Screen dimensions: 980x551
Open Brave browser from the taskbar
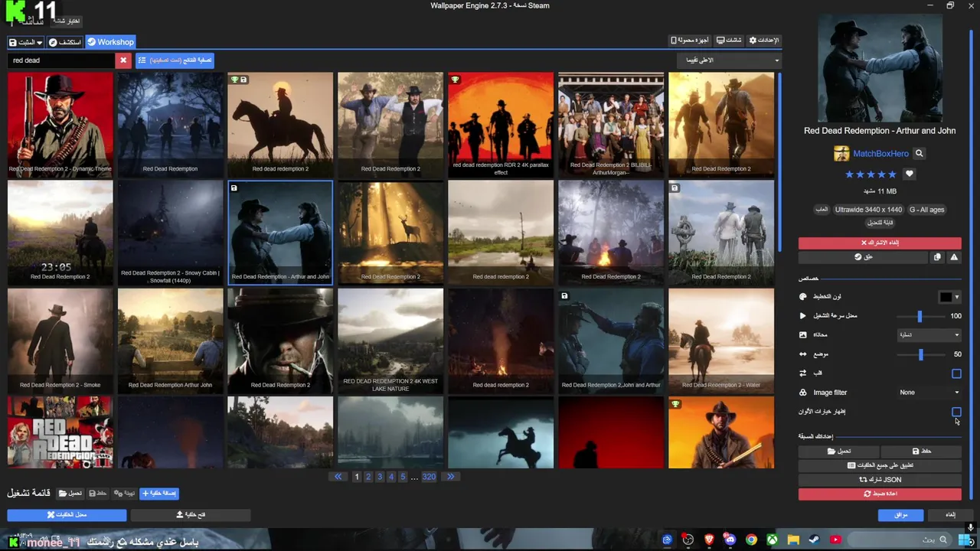(709, 540)
